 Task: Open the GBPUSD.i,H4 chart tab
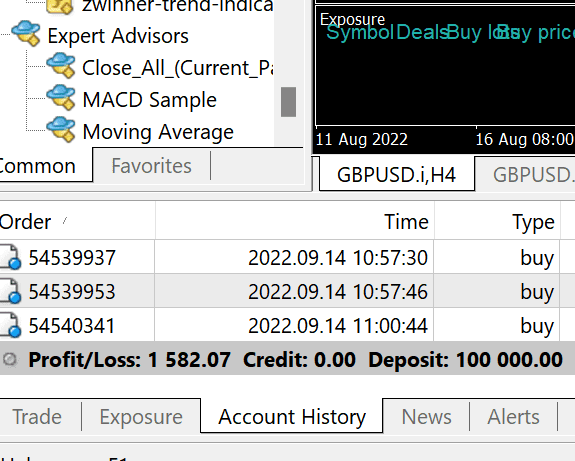(396, 175)
